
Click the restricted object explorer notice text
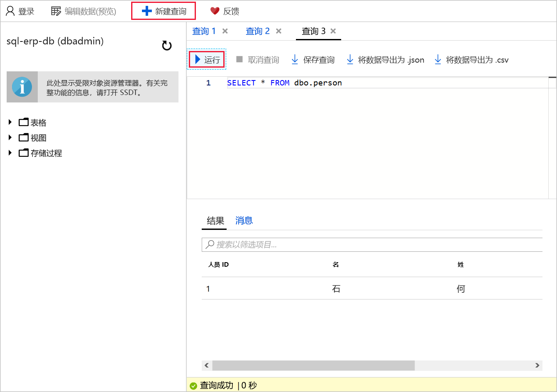click(107, 88)
